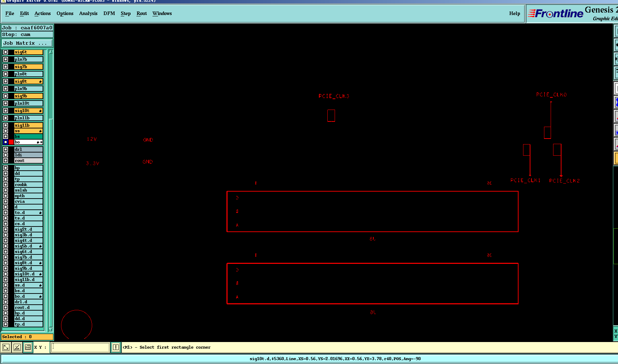Viewport: 618px width, 364px height.
Task: Click the Step: cam label
Action: click(27, 35)
